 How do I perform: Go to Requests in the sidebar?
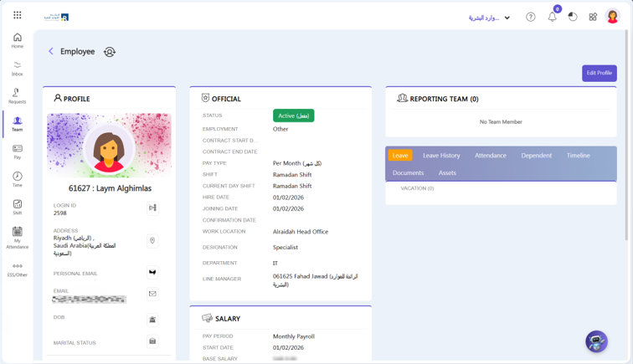pos(17,96)
